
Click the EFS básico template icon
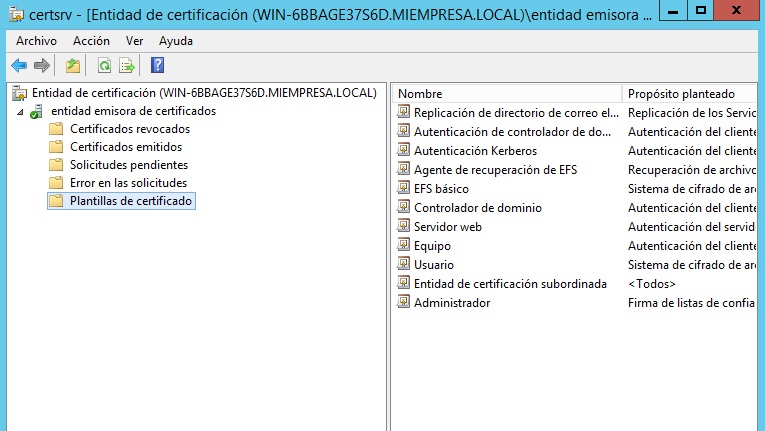coord(404,189)
